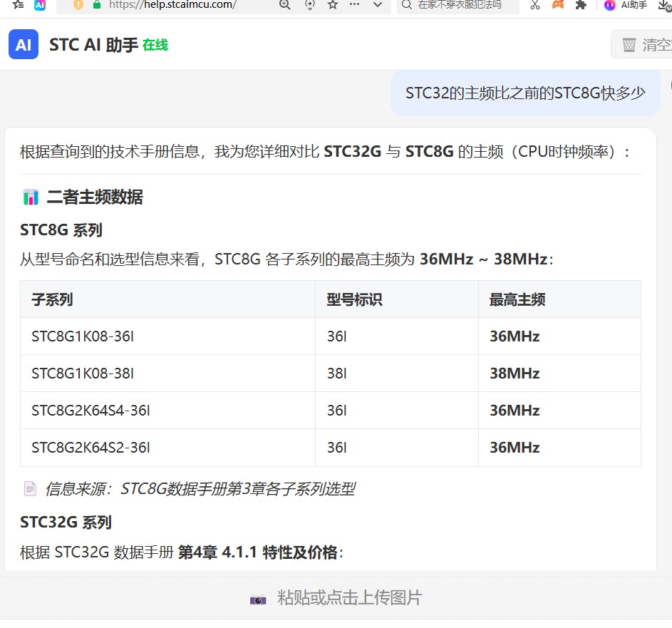Viewport: 672px width, 628px height.
Task: Click 36MHz in the STC8G2K64S4-36I row
Action: coord(515,411)
